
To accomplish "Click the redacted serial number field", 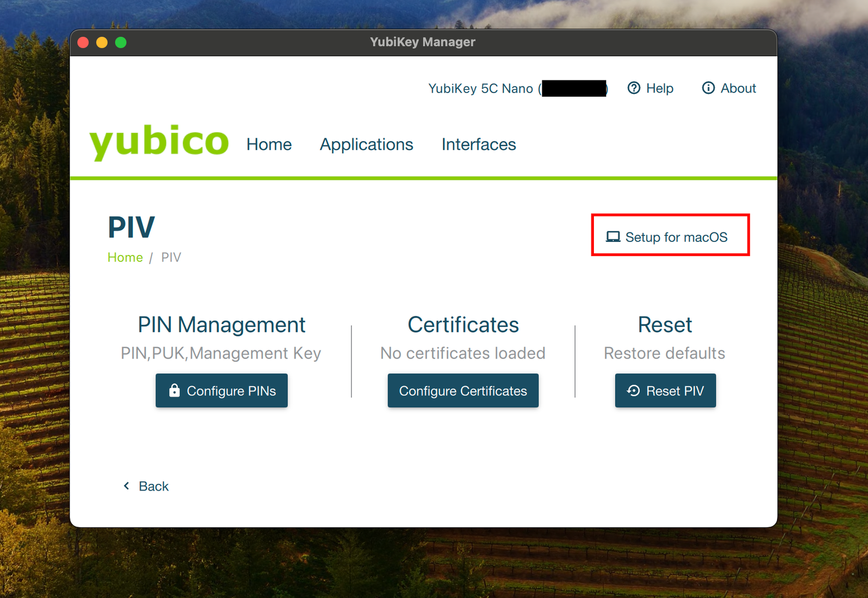I will click(x=573, y=88).
